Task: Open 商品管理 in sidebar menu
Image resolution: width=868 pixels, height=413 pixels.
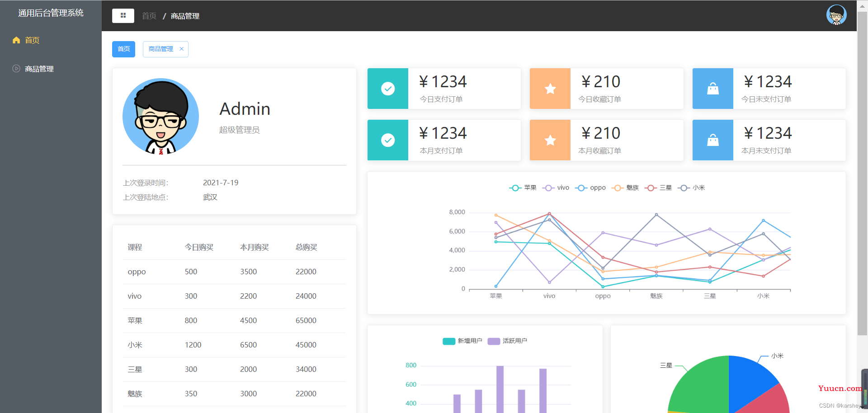Action: click(x=51, y=69)
